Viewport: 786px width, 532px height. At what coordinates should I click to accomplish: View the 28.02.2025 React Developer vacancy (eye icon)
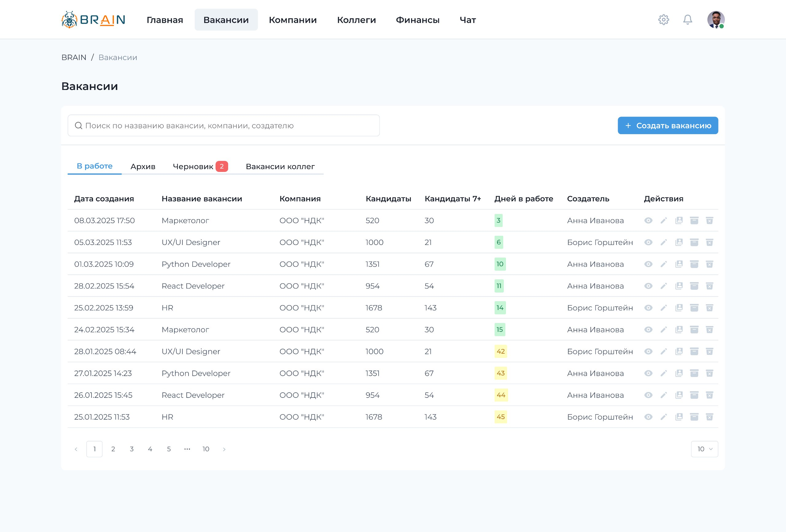[648, 286]
